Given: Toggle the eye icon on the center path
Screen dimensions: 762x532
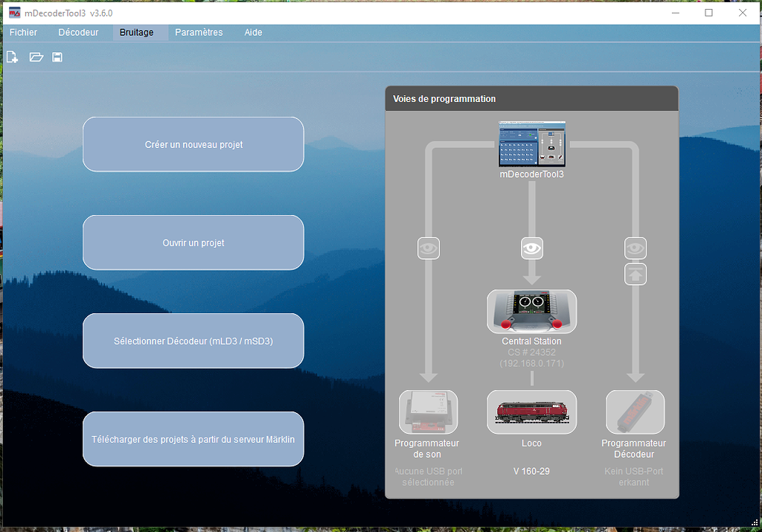Looking at the screenshot, I should click(531, 249).
